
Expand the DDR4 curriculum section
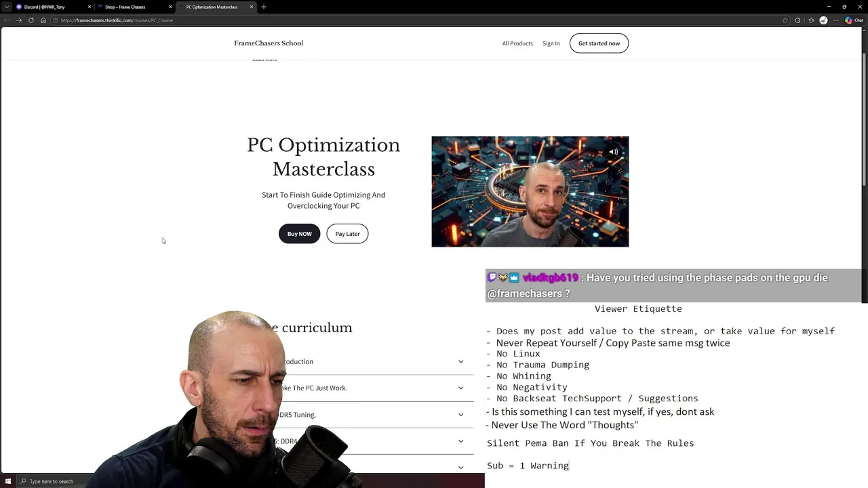coord(460,441)
